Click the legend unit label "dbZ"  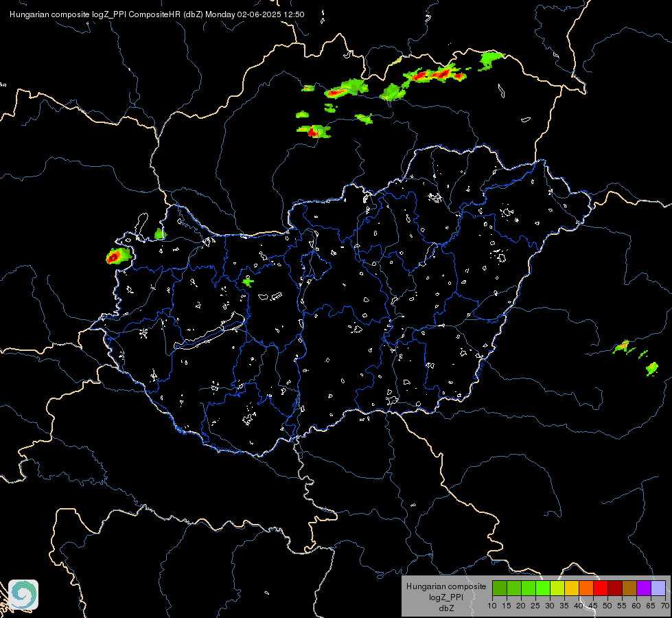tap(446, 608)
